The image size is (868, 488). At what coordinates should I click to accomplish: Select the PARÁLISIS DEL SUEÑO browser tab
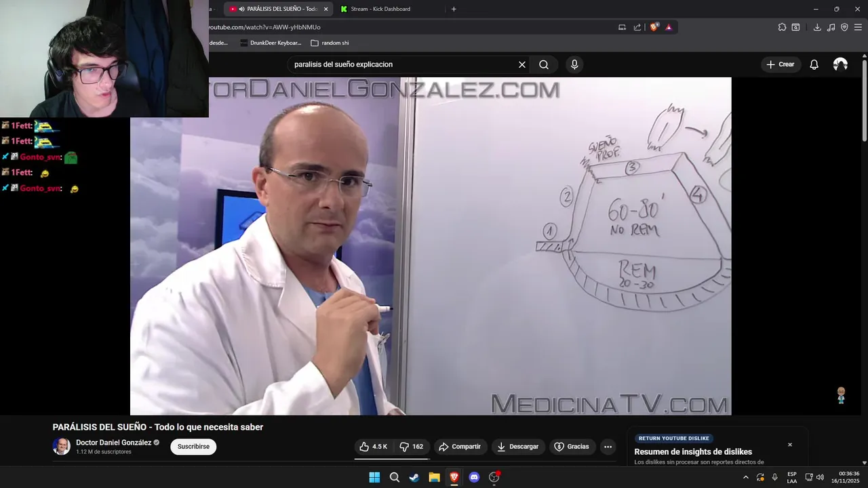click(278, 9)
